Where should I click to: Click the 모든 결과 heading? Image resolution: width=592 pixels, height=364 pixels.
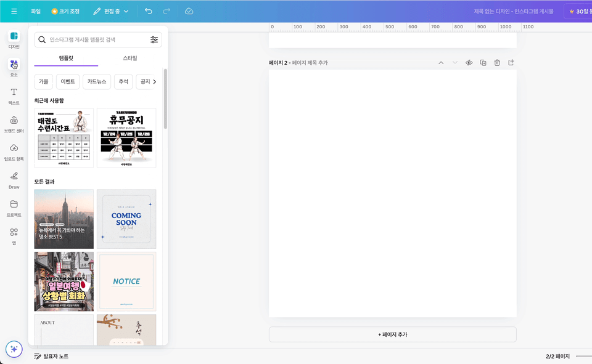click(44, 182)
